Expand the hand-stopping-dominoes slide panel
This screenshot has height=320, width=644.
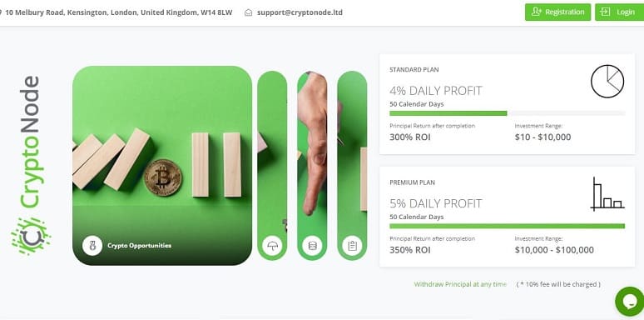[x=312, y=166]
